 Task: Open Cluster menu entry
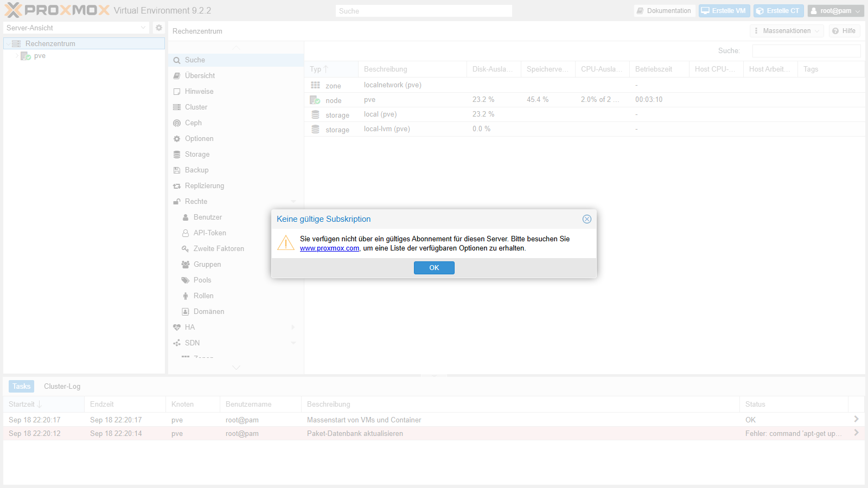[236, 107]
